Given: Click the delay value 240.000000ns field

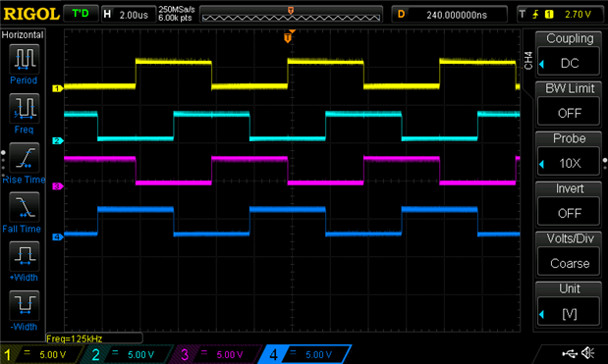Looking at the screenshot, I should point(450,15).
